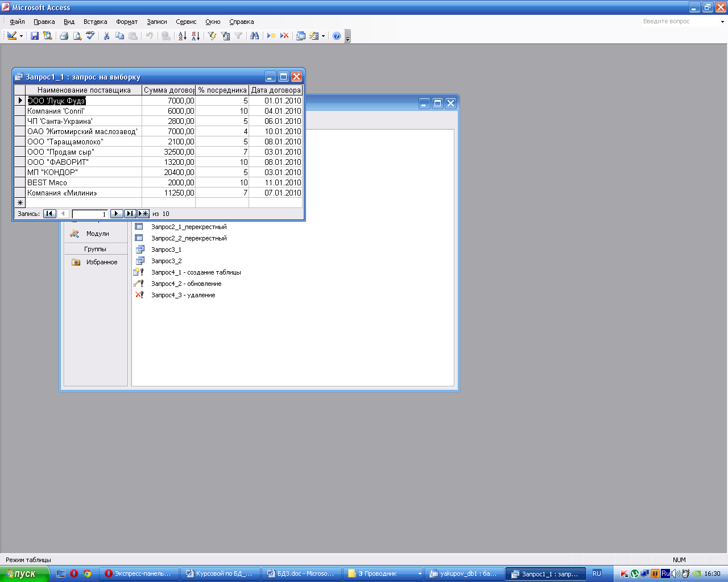Click the Sort Ascending icon
The image size is (728, 582).
(182, 36)
